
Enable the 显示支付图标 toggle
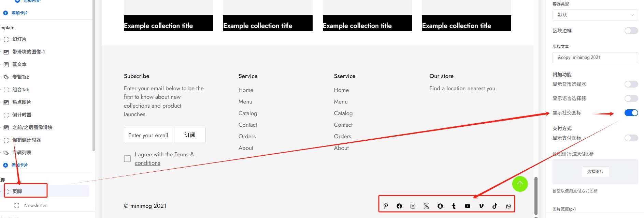pos(631,138)
